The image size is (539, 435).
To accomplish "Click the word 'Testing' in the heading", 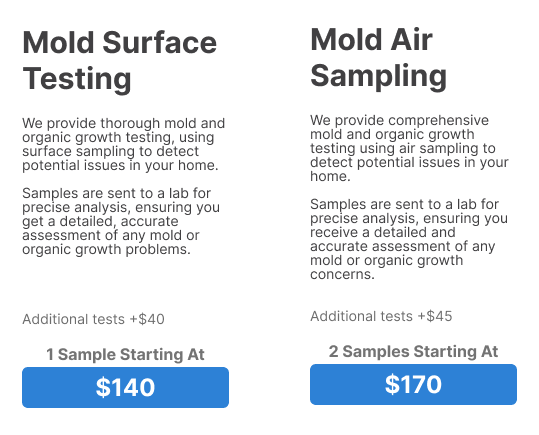I will pos(77,79).
